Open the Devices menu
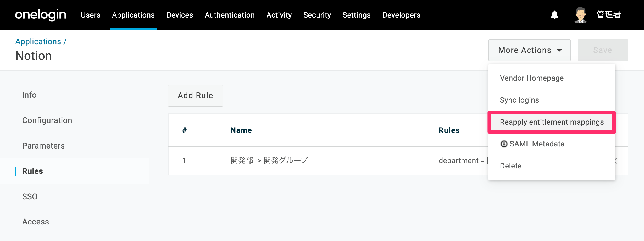 pyautogui.click(x=180, y=15)
